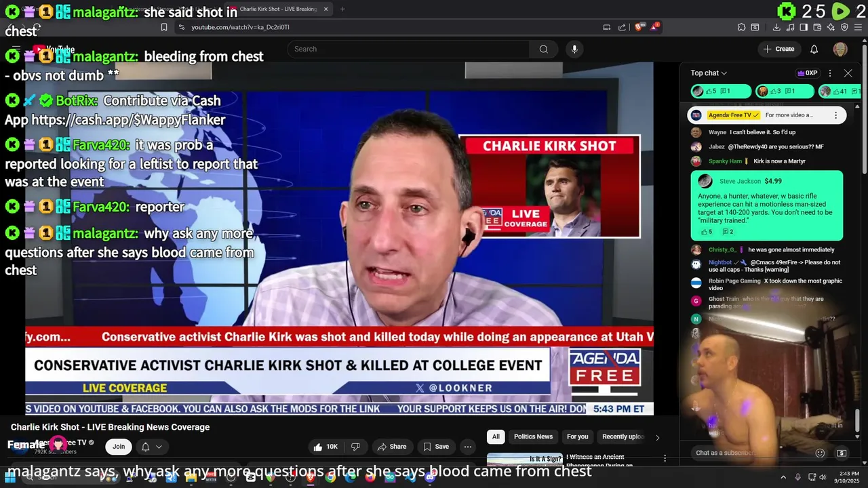Click the YouTube search magnifier button
This screenshot has height=488, width=868.
543,49
